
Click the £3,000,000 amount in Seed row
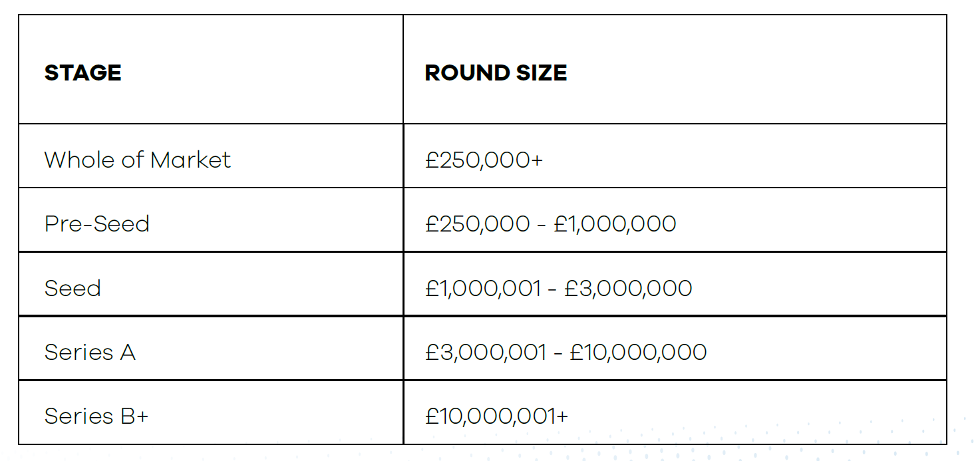pos(628,288)
